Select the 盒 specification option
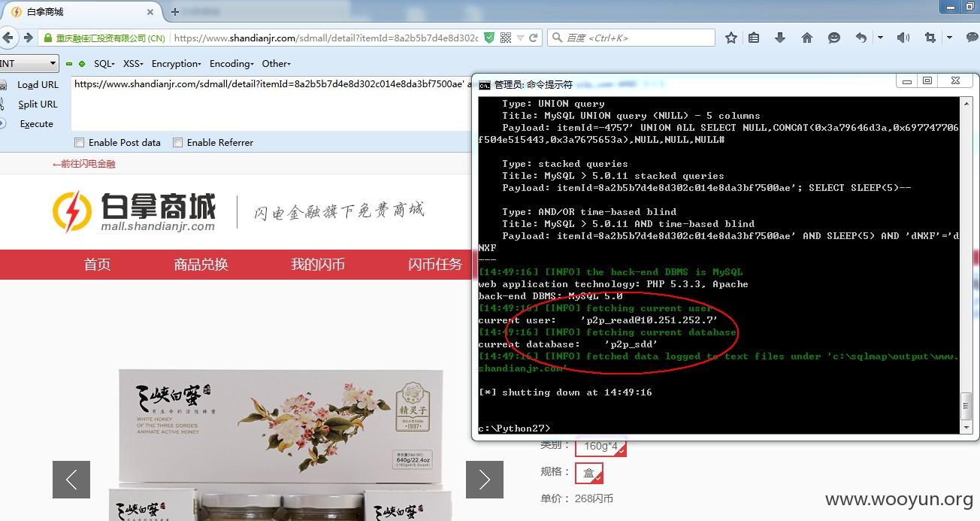The height and width of the screenshot is (521, 980). click(x=589, y=473)
